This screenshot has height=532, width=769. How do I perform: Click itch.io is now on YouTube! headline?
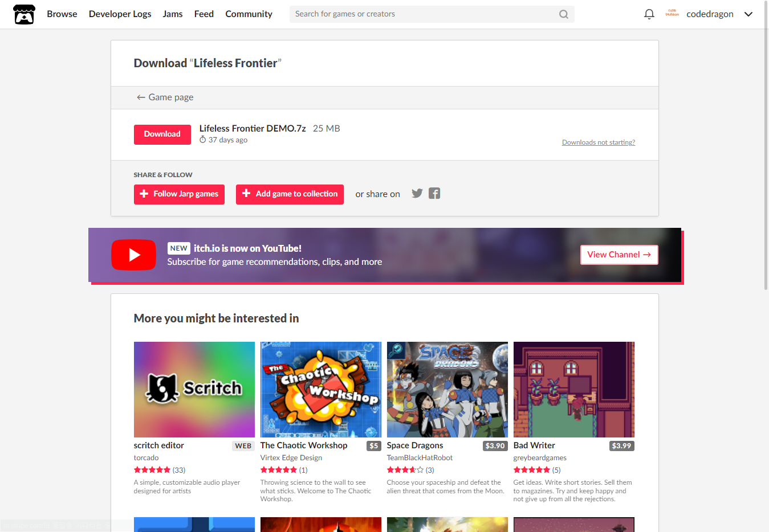pyautogui.click(x=247, y=248)
